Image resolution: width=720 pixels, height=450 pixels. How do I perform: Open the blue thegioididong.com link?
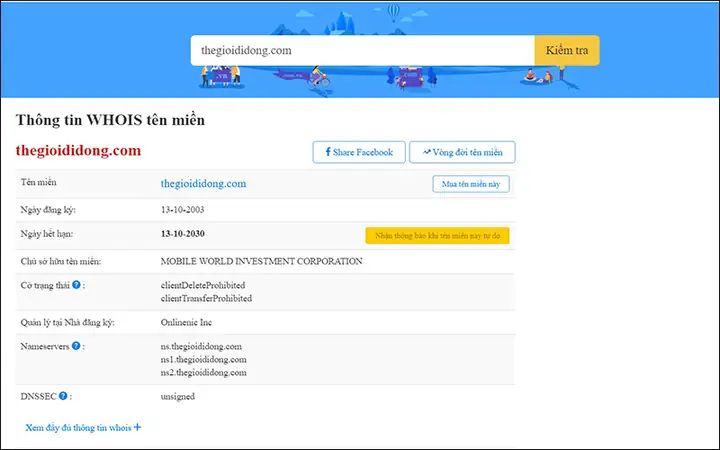click(x=203, y=184)
